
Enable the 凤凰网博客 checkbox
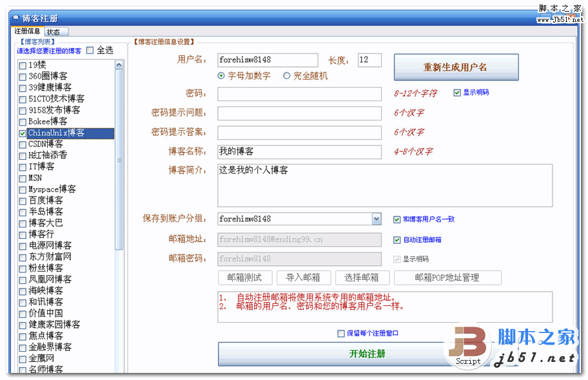click(x=23, y=280)
